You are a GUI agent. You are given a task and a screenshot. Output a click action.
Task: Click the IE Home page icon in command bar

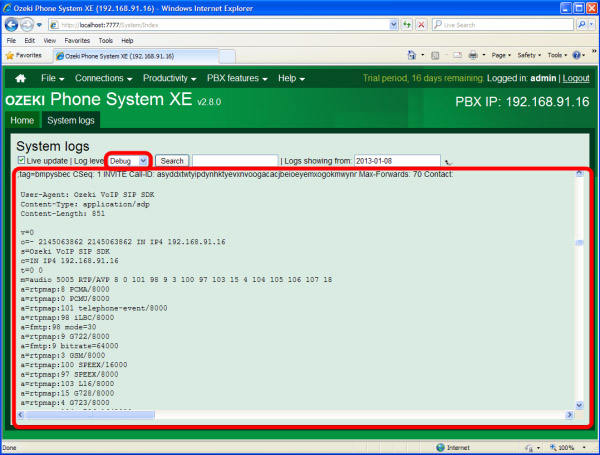click(411, 55)
